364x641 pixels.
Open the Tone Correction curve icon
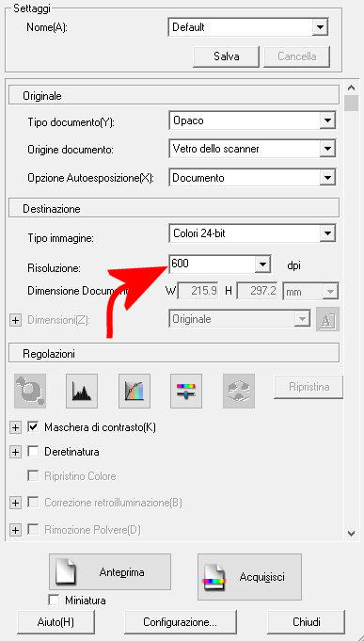coord(135,391)
